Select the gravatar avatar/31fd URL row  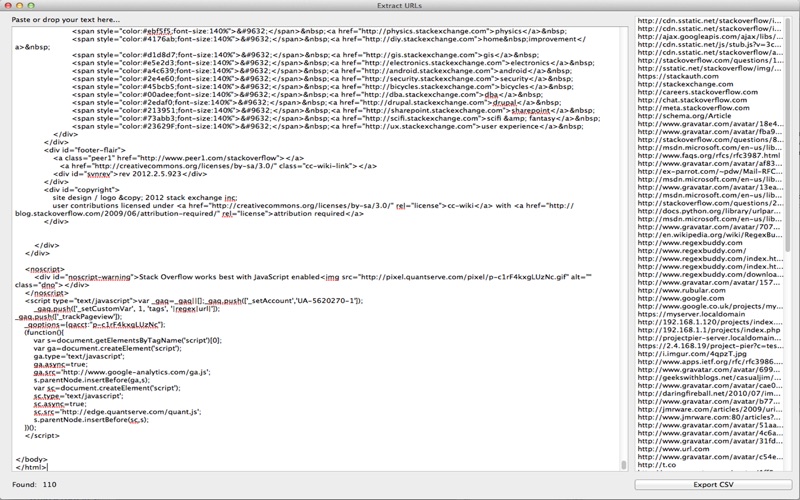pyautogui.click(x=709, y=441)
